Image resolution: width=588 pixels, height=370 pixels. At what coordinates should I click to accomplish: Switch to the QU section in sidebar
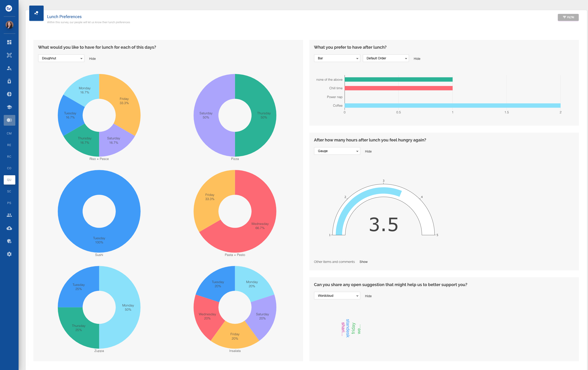pyautogui.click(x=9, y=180)
